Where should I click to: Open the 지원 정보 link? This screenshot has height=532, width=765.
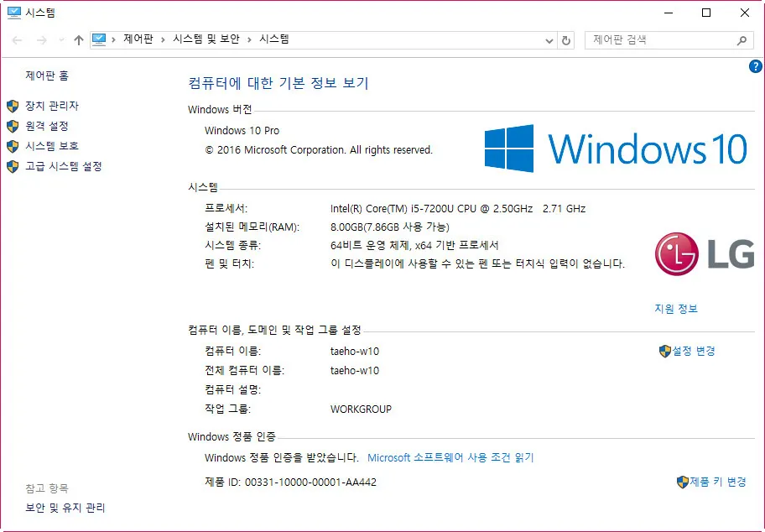[676, 309]
